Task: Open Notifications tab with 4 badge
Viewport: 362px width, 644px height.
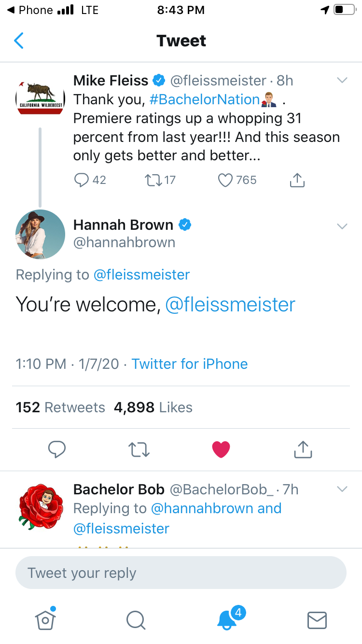Action: point(226,620)
